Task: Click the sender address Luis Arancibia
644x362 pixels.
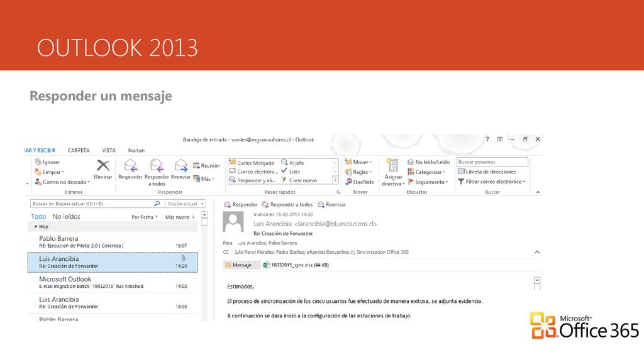Action: 315,224
